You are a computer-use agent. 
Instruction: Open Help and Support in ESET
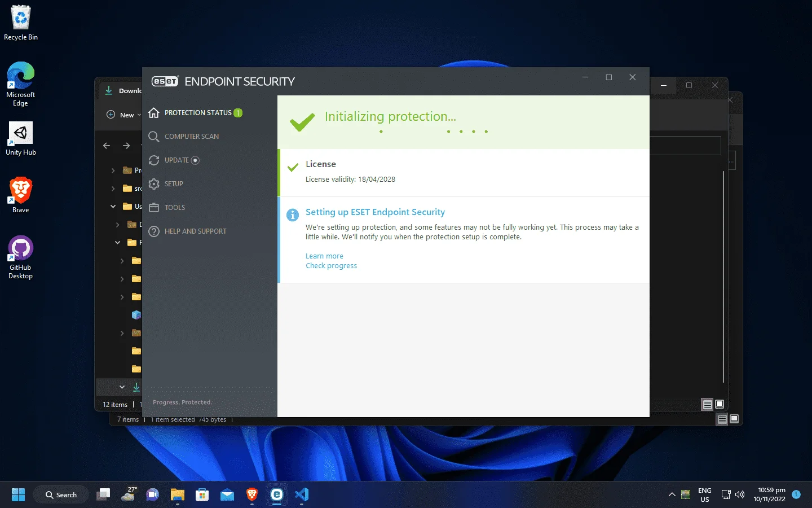pyautogui.click(x=187, y=231)
